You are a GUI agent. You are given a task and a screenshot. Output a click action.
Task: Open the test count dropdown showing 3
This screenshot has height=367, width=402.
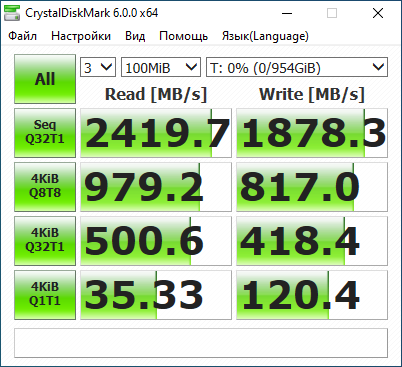98,68
